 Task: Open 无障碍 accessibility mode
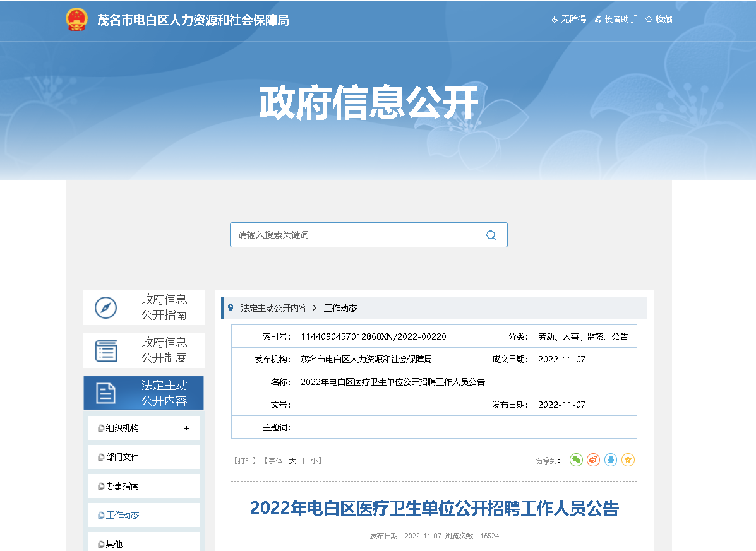(569, 20)
